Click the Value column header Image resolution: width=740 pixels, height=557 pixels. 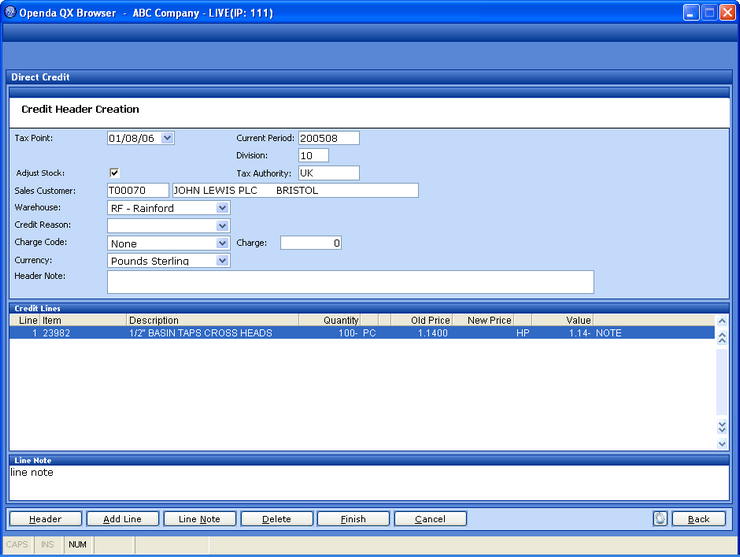[563, 320]
